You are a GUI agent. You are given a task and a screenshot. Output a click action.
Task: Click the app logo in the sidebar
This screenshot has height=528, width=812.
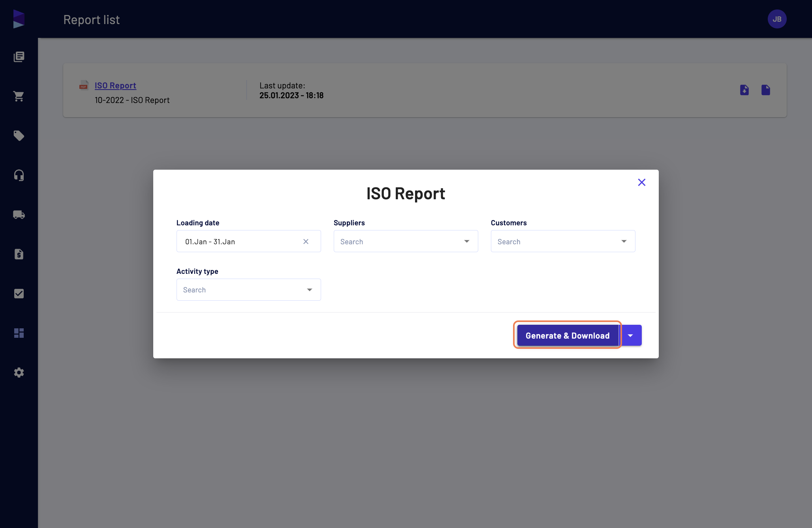(x=19, y=19)
